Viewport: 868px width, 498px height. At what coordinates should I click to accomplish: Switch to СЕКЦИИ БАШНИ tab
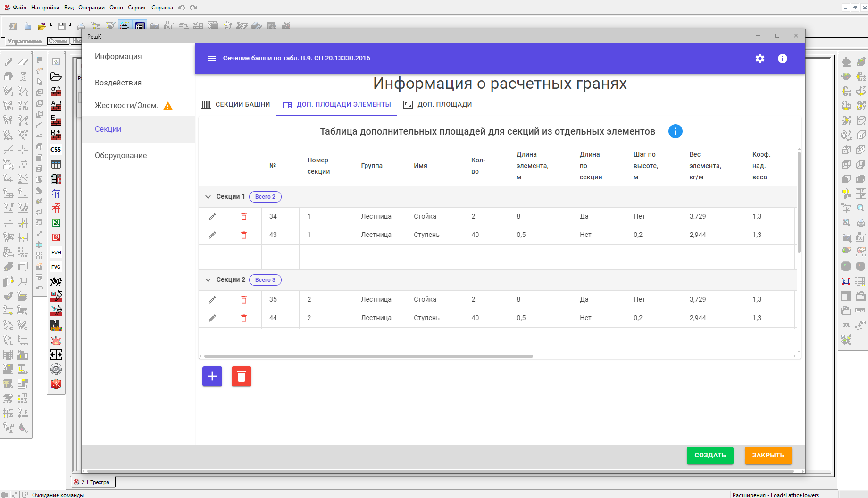pos(236,104)
